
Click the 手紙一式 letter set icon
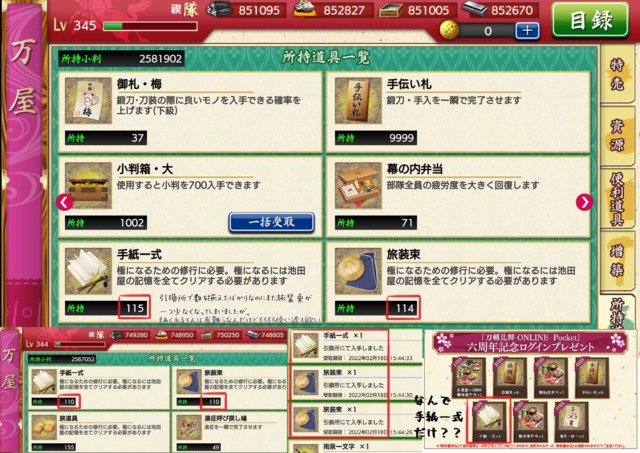[88, 271]
